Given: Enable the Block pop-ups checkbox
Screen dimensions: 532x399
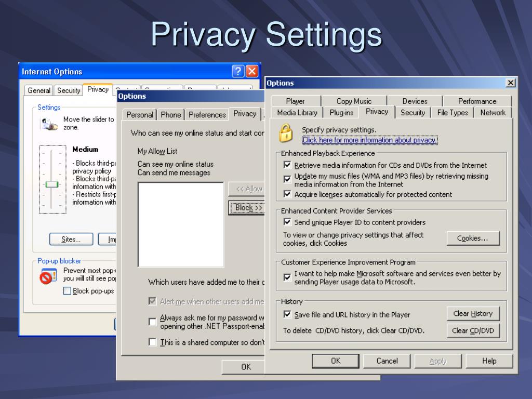Looking at the screenshot, I should click(x=67, y=291).
